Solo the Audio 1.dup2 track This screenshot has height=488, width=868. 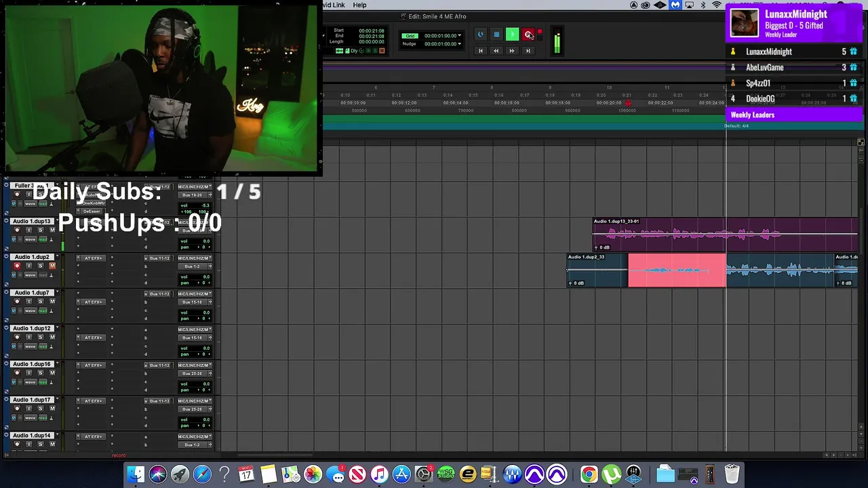[x=40, y=266]
